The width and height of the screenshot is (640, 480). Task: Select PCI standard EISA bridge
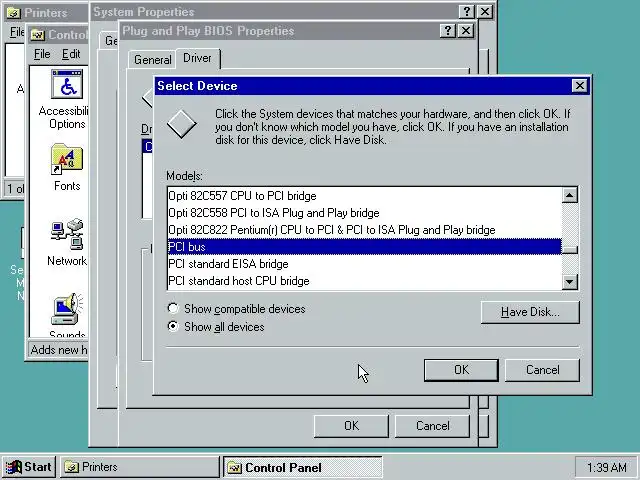coord(364,264)
